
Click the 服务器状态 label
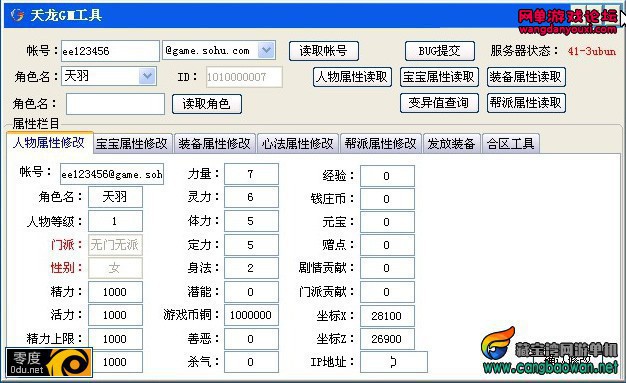[524, 51]
